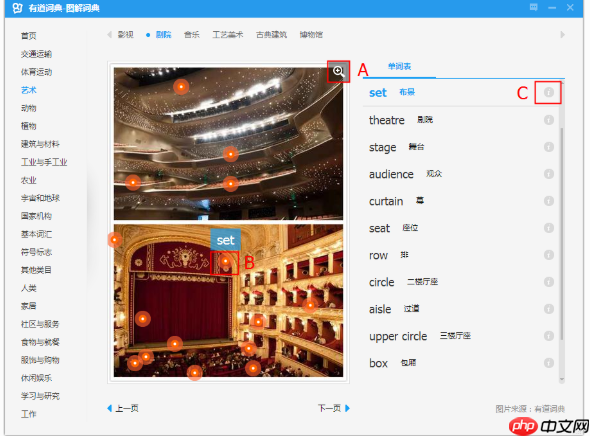Open 符号标志 category
The height and width of the screenshot is (436, 590).
[36, 252]
